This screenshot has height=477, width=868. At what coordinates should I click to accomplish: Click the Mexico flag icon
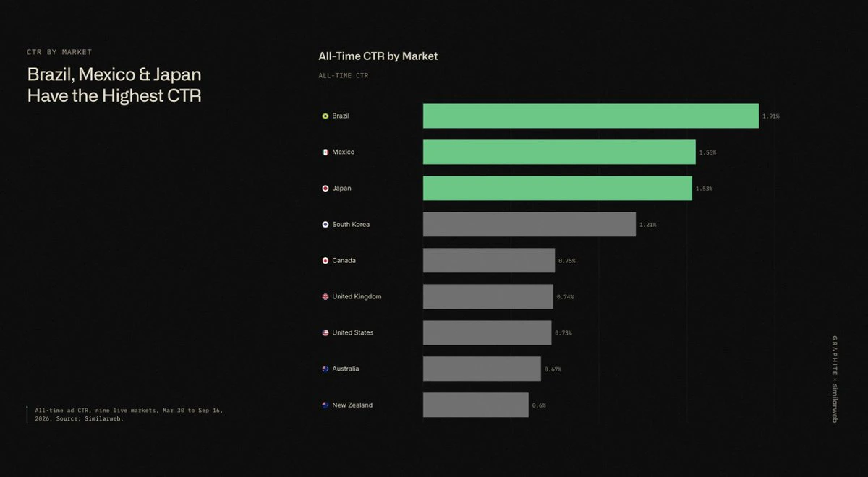coord(325,152)
